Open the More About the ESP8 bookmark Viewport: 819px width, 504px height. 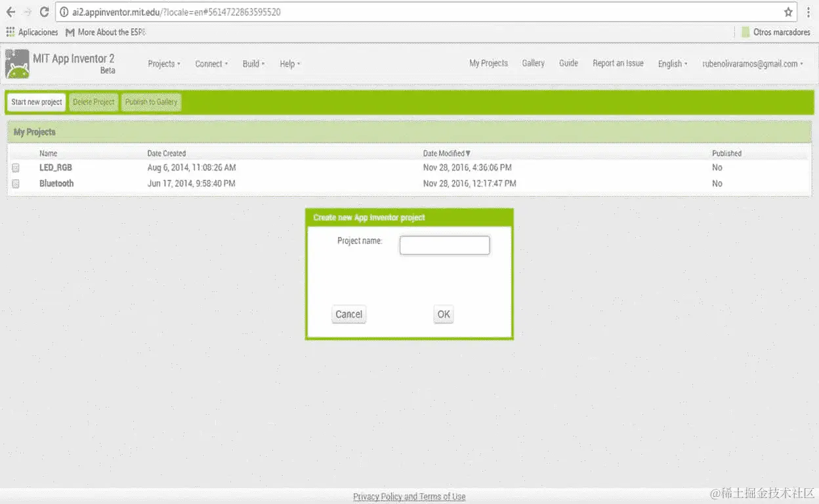tap(106, 32)
